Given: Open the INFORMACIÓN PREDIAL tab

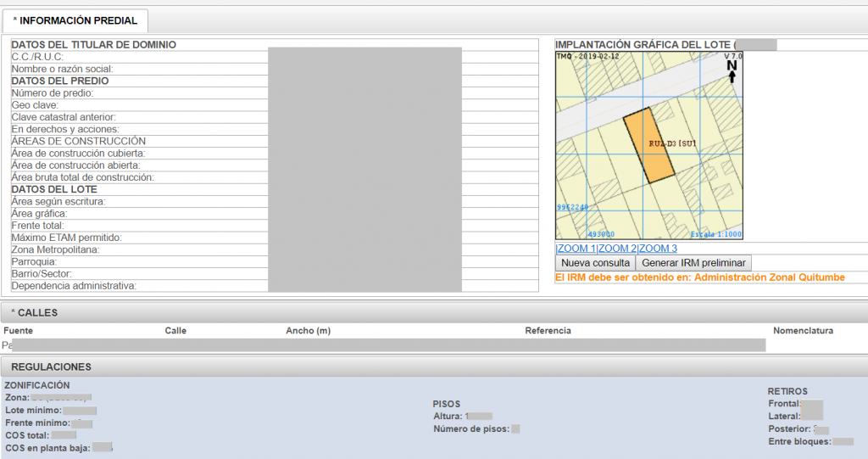Looking at the screenshot, I should pyautogui.click(x=75, y=20).
